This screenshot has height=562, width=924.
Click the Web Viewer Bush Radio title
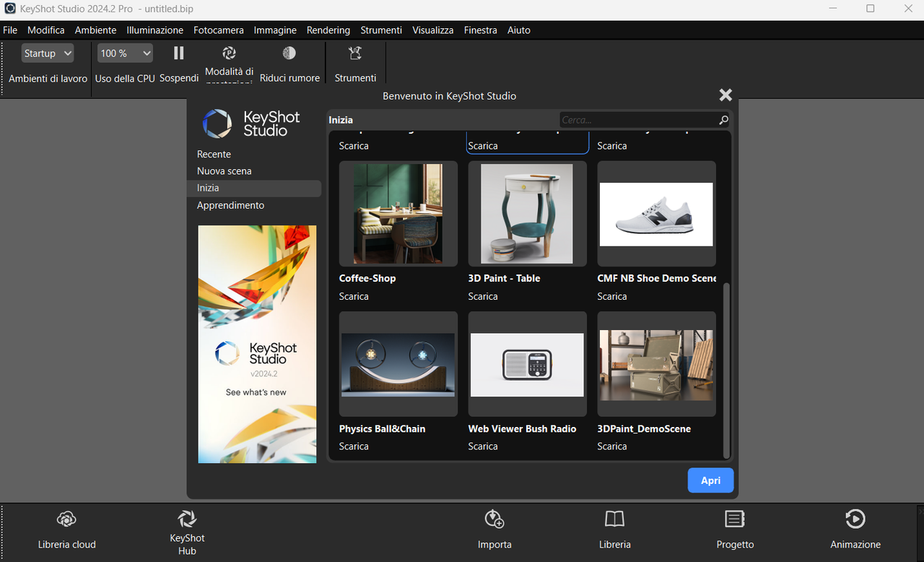522,428
